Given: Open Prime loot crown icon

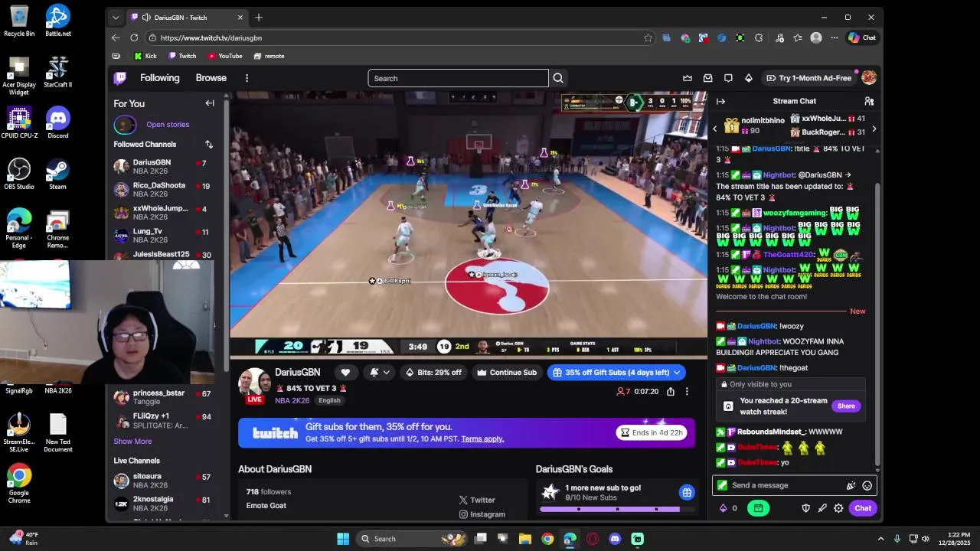Looking at the screenshot, I should point(688,78).
